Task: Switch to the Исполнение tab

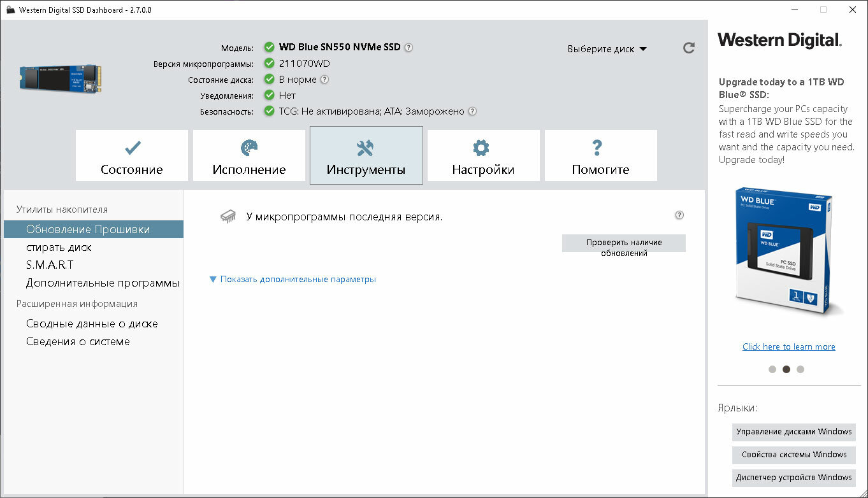Action: [249, 155]
